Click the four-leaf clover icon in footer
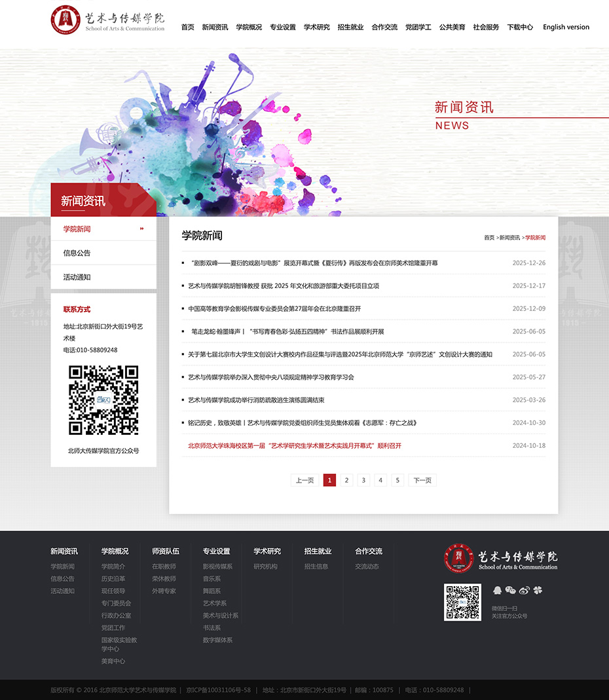Image resolution: width=609 pixels, height=700 pixels. 538,590
